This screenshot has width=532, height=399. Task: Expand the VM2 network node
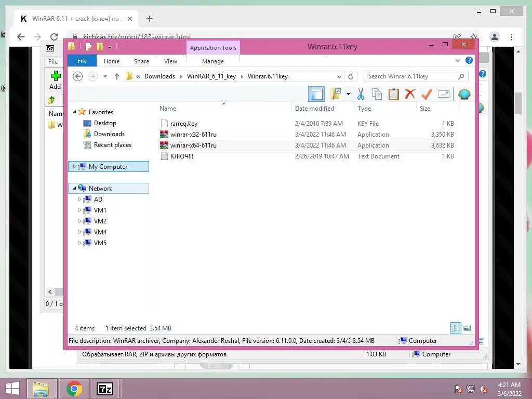(x=79, y=221)
